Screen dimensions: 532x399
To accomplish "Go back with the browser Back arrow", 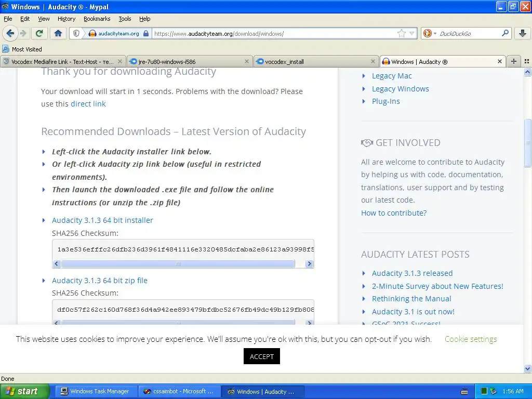I will click(10, 33).
